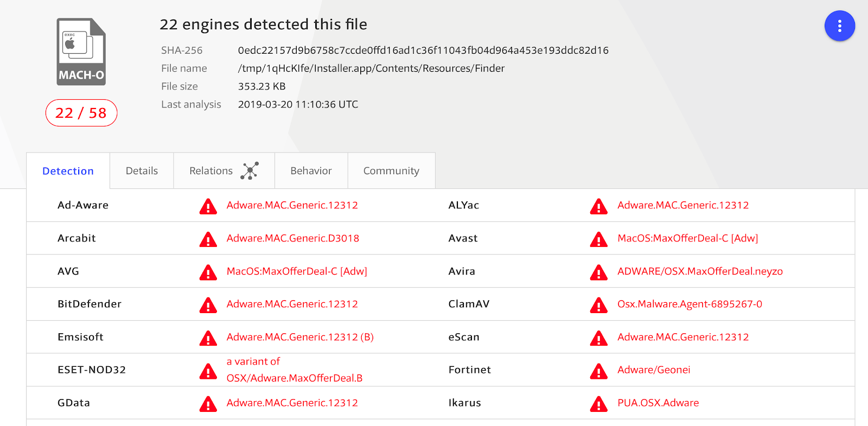Open the Behavior tab
868x426 pixels.
click(x=311, y=171)
